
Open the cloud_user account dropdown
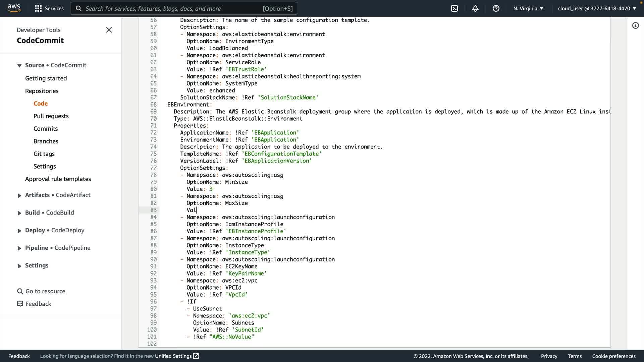tap(597, 8)
